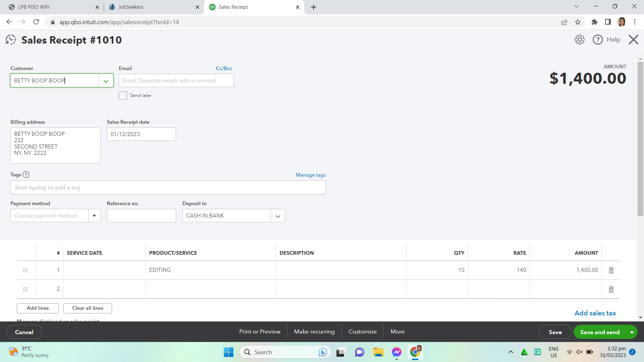Click the Tags help info icon

tap(26, 175)
